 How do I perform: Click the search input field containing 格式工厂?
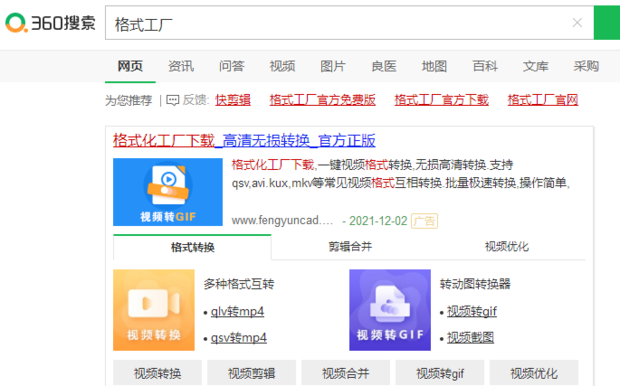(x=350, y=23)
